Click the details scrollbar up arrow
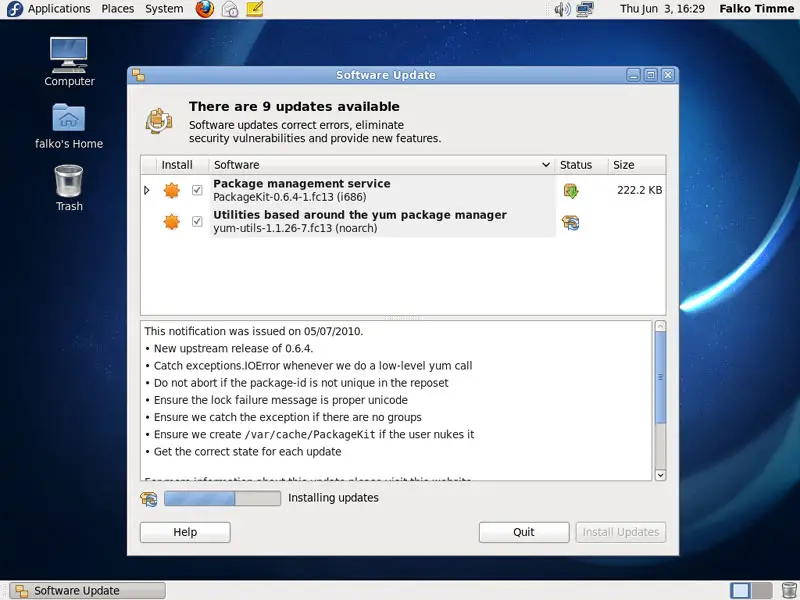 [x=660, y=326]
